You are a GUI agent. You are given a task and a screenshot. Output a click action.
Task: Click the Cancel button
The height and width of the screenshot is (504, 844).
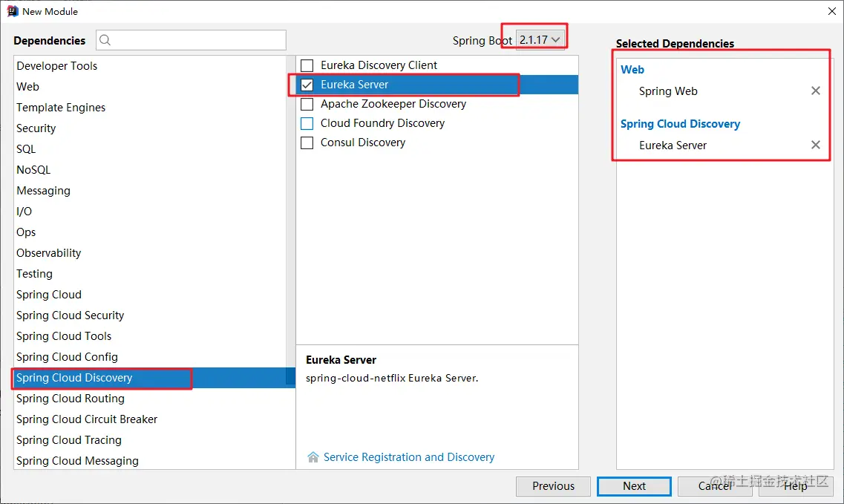pos(715,486)
